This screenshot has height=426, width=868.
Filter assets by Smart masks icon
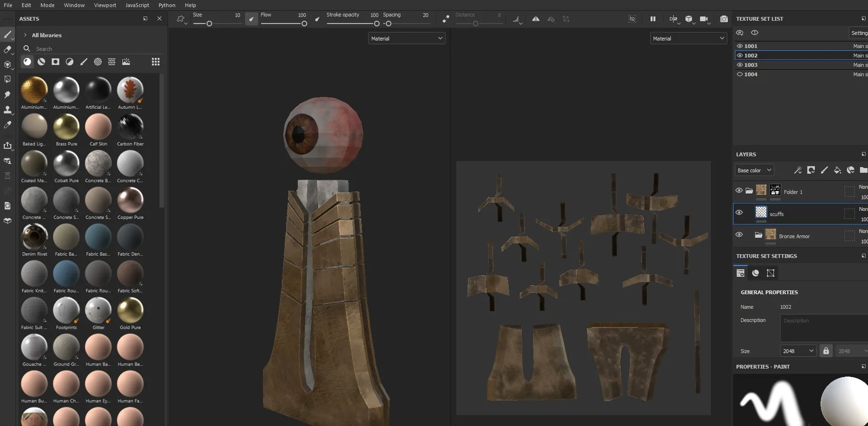[x=56, y=62]
